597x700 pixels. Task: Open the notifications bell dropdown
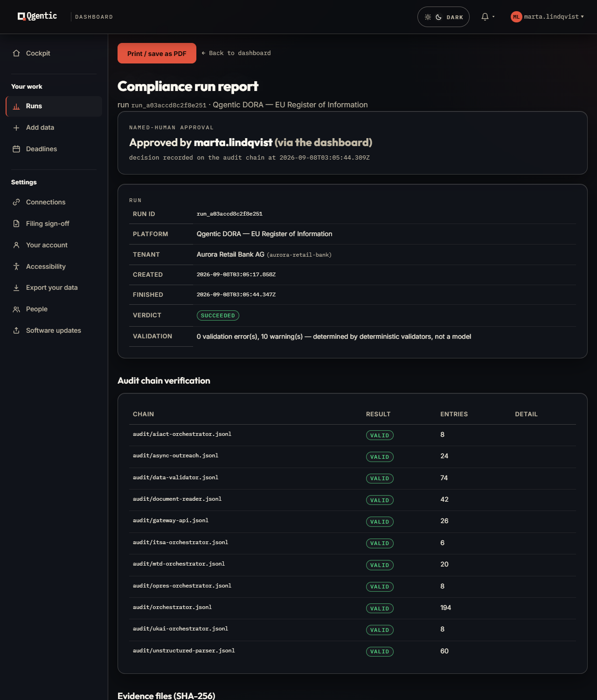pos(487,17)
